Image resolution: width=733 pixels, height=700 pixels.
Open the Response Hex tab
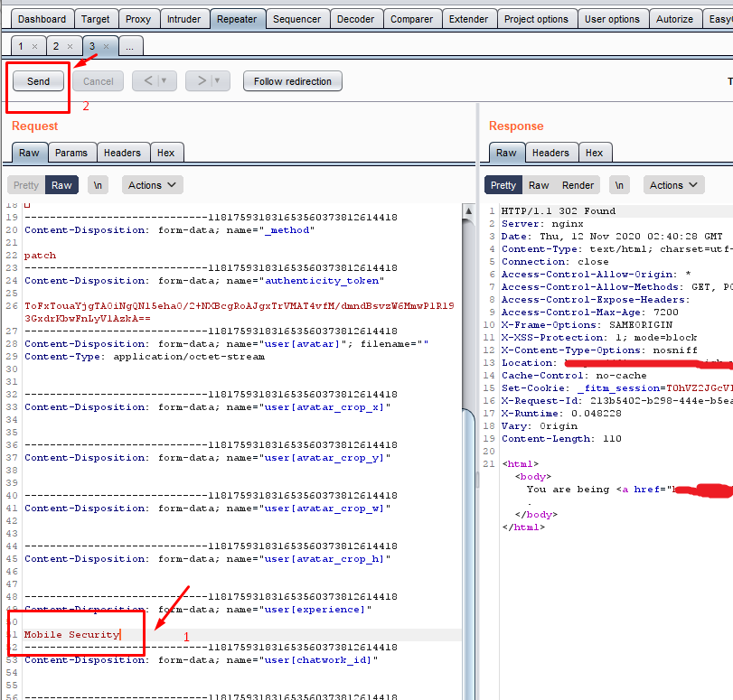(x=594, y=153)
